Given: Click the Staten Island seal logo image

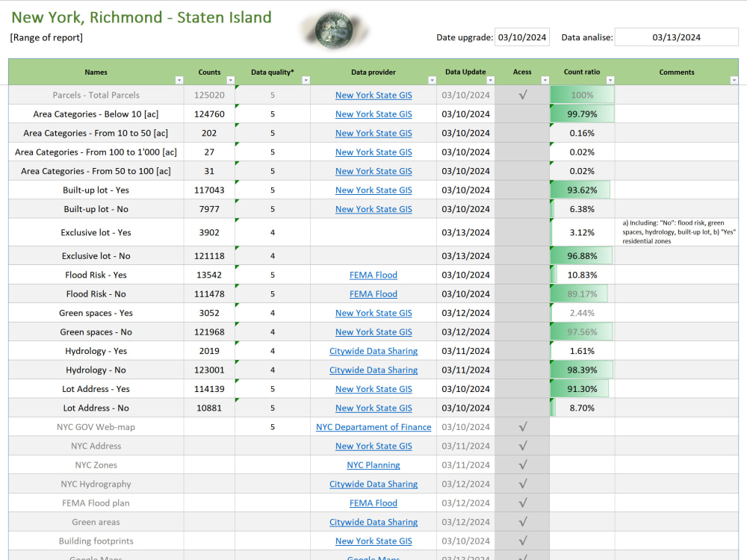Looking at the screenshot, I should (335, 31).
